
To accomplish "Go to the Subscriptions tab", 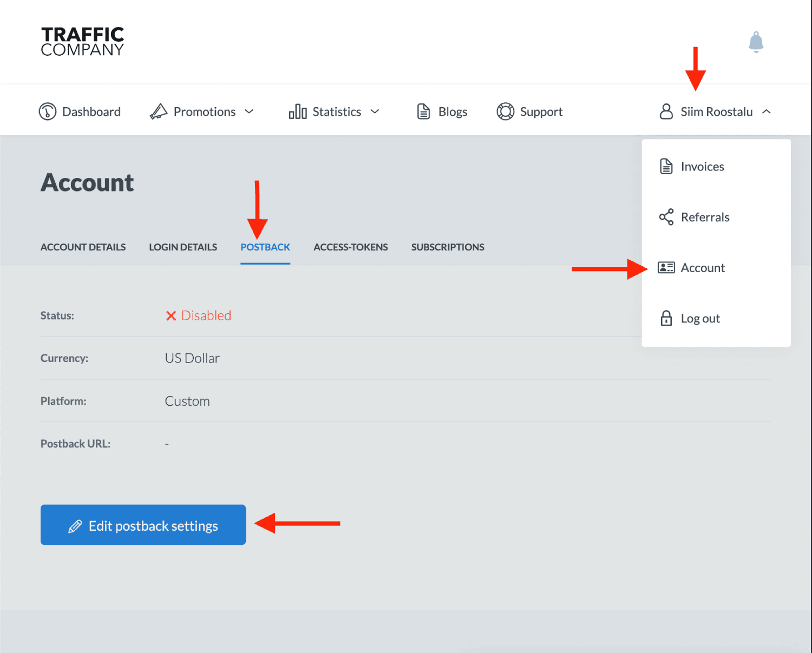I will point(448,247).
